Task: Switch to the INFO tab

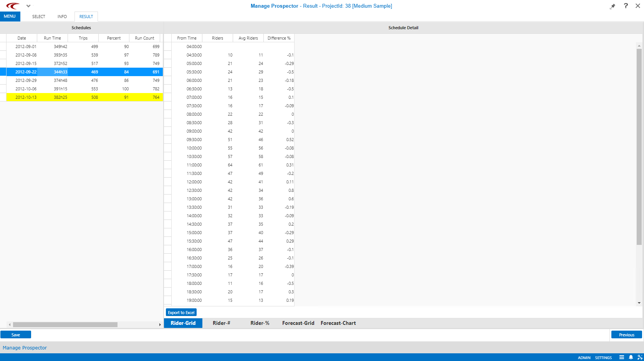Action: (x=62, y=17)
